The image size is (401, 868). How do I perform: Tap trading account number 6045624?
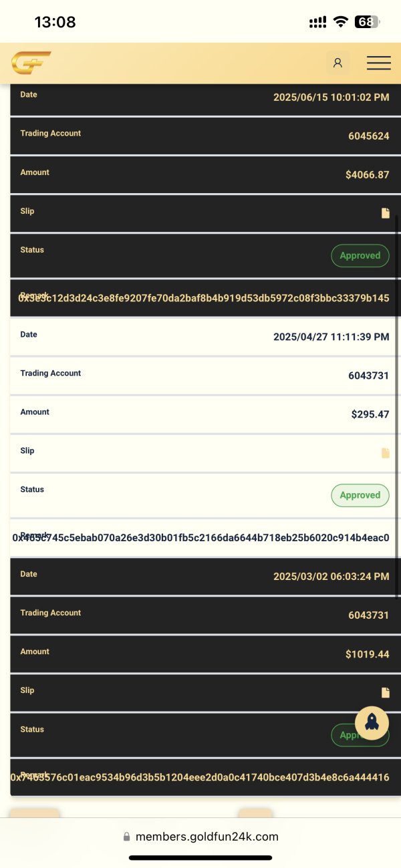[x=368, y=136]
